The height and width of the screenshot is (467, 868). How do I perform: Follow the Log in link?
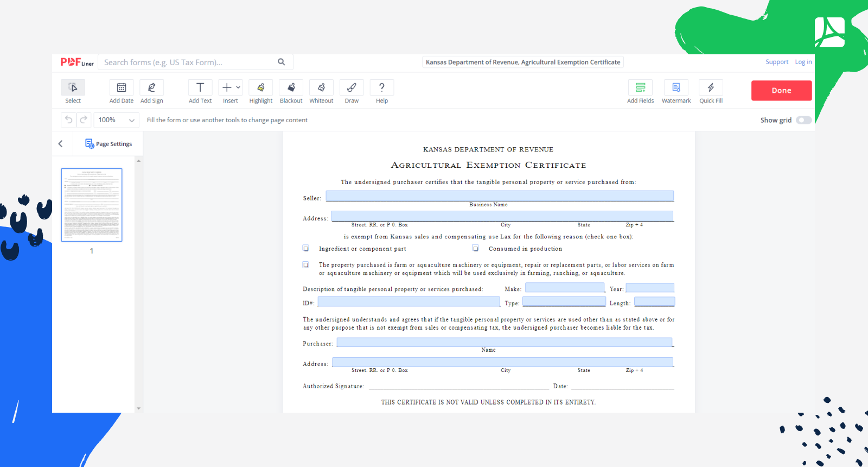pos(803,62)
